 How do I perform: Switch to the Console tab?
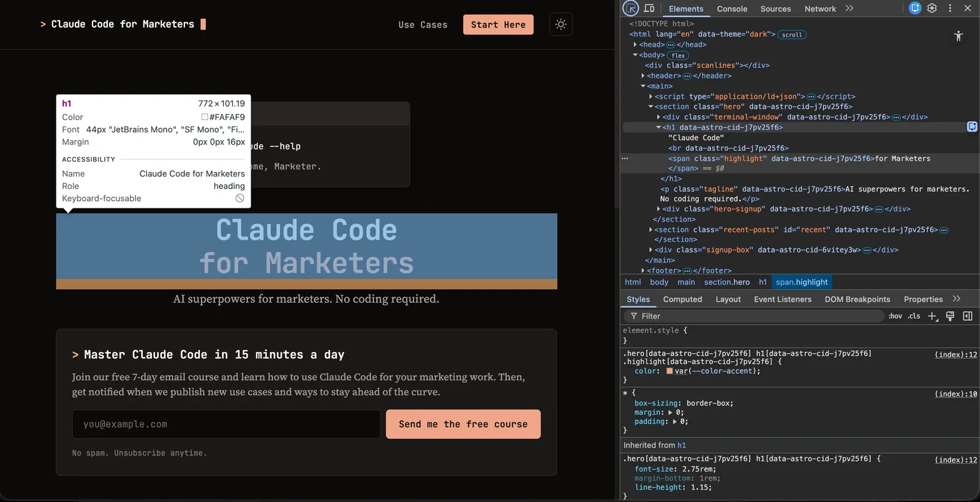click(x=732, y=9)
